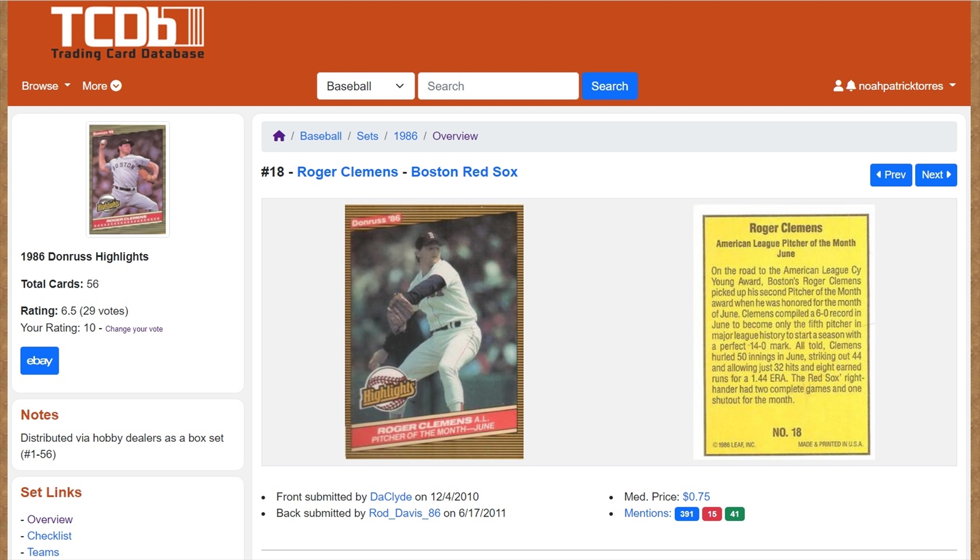Viewport: 980px width, 560px height.
Task: View the card front image
Action: (434, 332)
